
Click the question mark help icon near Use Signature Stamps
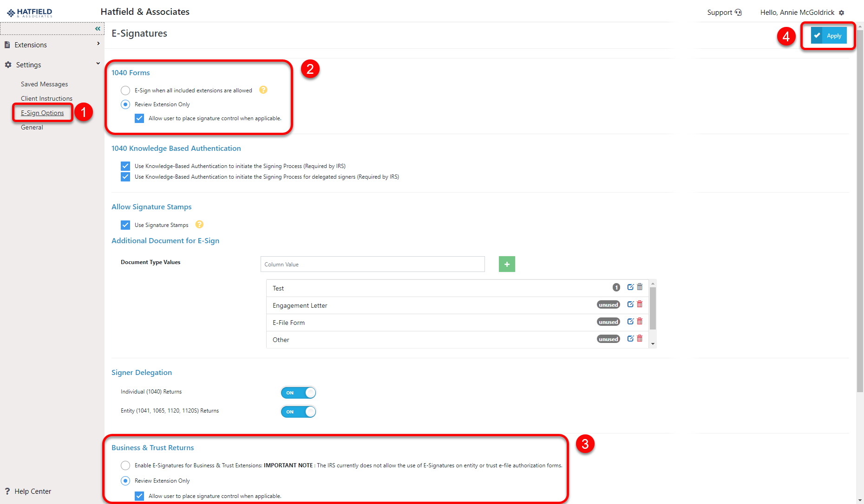[199, 225]
